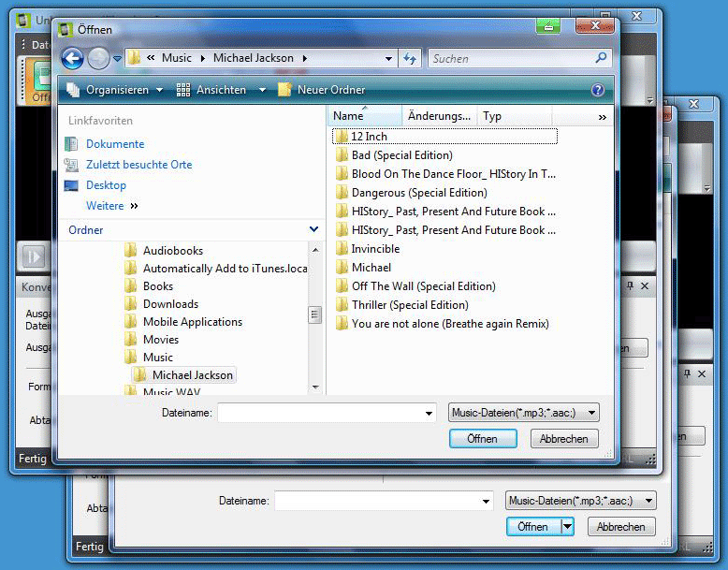Image resolution: width=728 pixels, height=570 pixels.
Task: Click the Ansichten views button
Action: coord(211,90)
